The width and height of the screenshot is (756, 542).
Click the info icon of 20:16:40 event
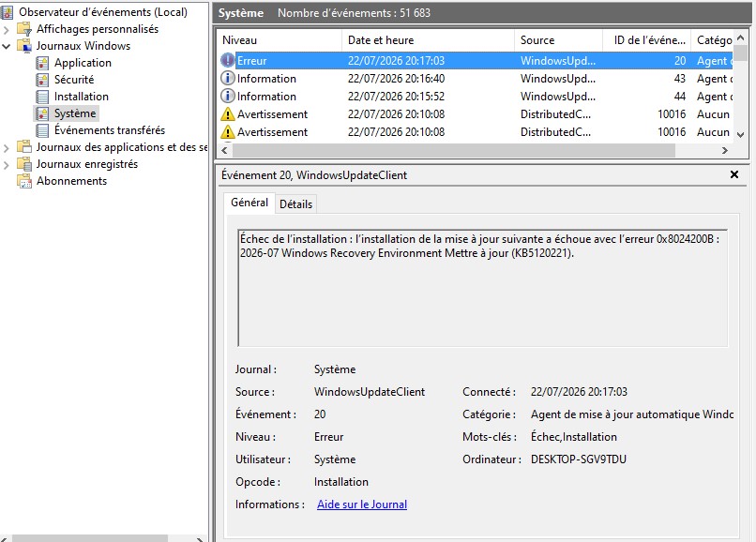click(228, 78)
